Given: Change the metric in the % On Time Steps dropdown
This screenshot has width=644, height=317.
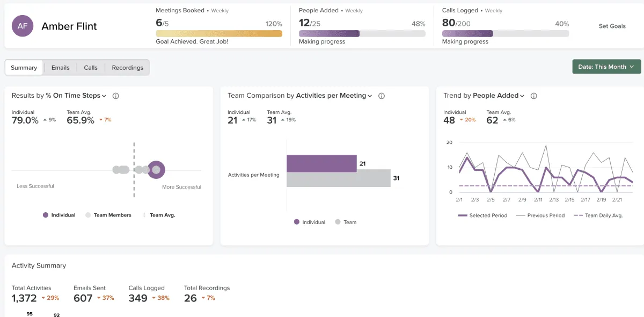Looking at the screenshot, I should click(105, 95).
